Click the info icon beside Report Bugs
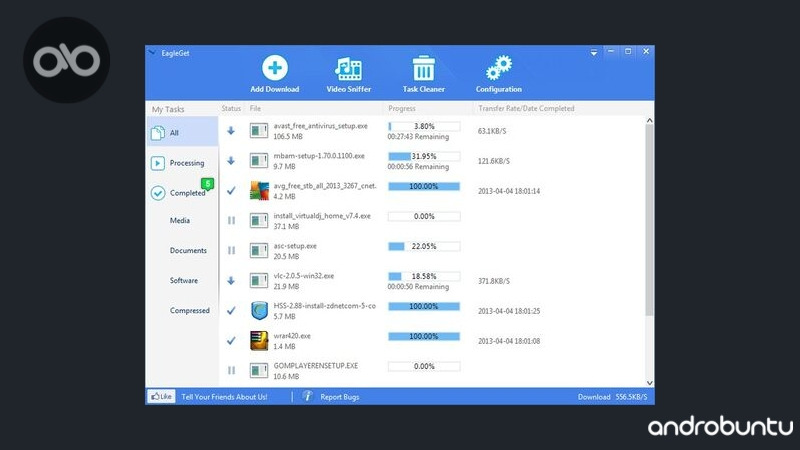This screenshot has height=450, width=800. [307, 396]
